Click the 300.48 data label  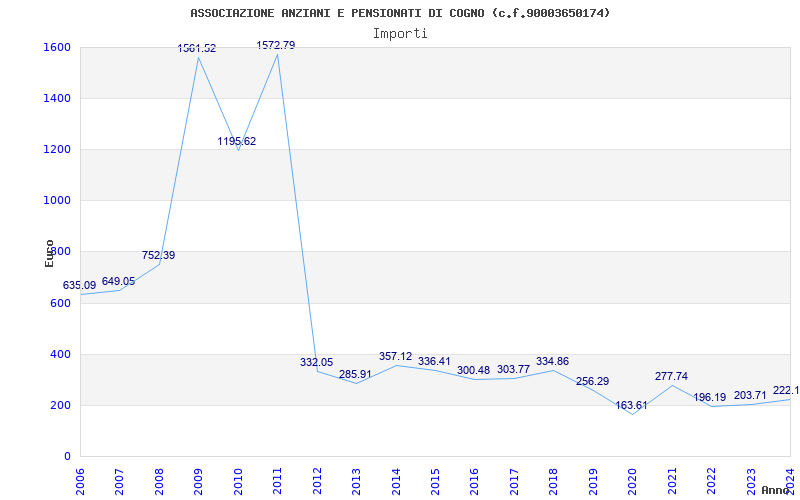[x=473, y=370]
